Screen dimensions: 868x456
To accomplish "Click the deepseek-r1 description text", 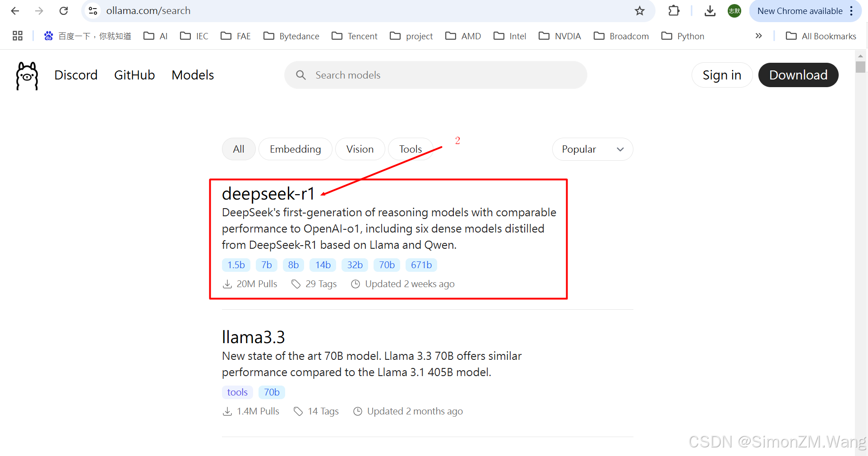I will coord(389,229).
